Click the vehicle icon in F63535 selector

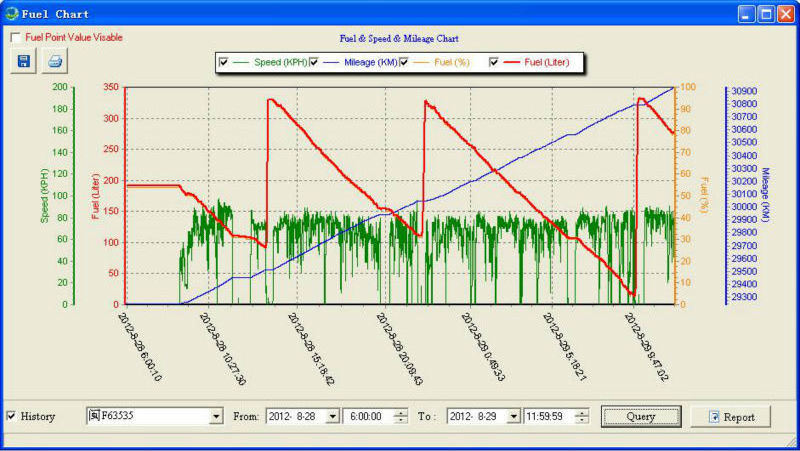pos(94,416)
